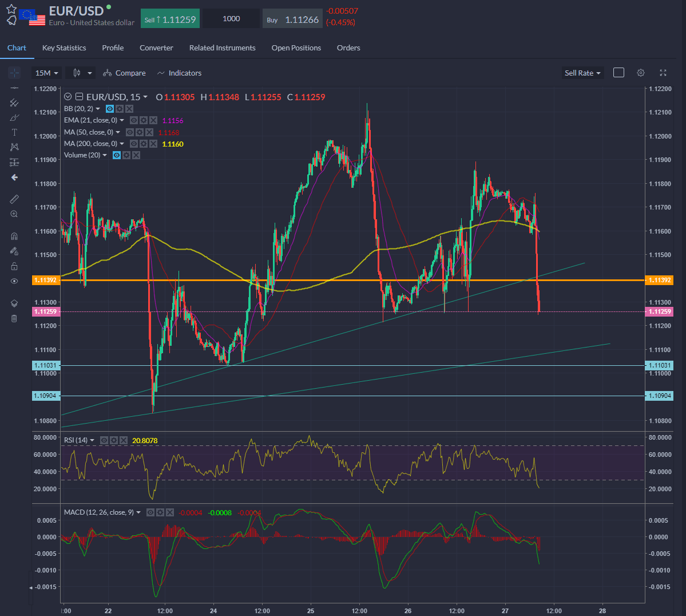
Task: Hide the Bollinger Bands indicator
Action: [x=110, y=109]
